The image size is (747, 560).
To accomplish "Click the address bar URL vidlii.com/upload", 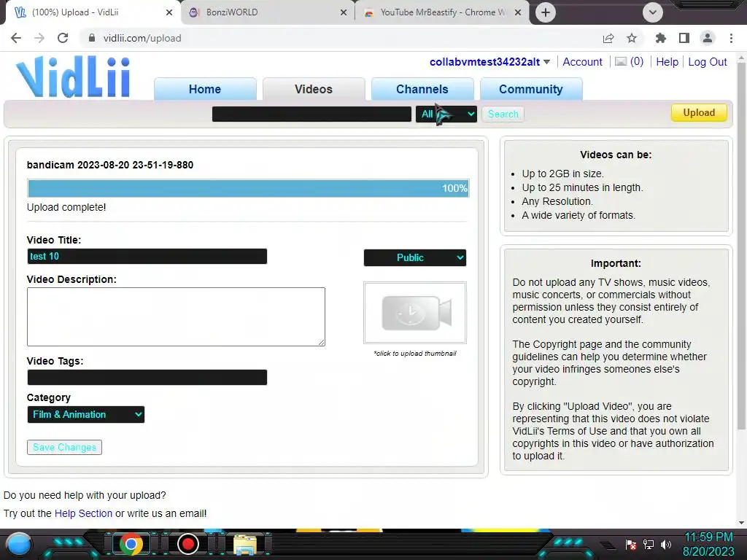I will [142, 38].
